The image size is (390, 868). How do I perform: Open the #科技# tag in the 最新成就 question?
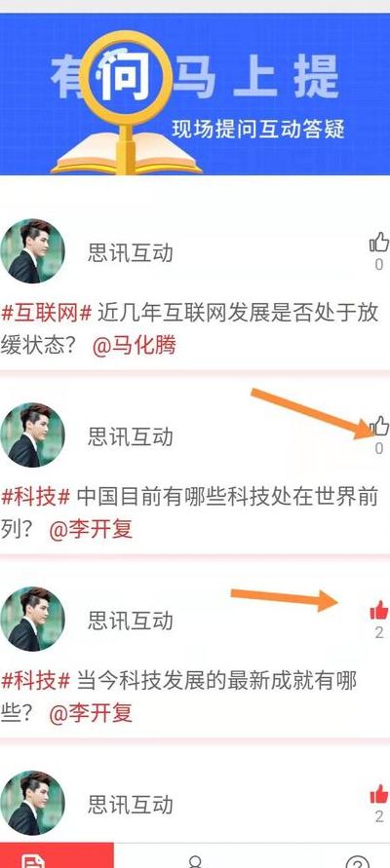point(35,681)
